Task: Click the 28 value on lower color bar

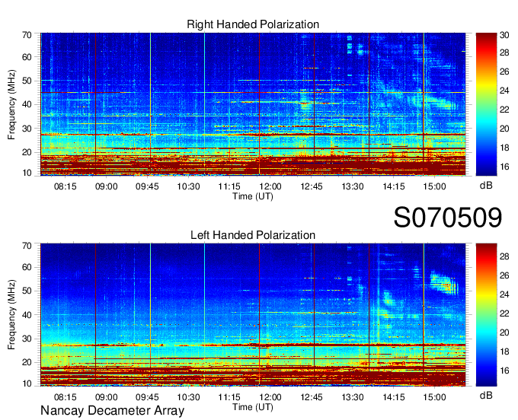Action: (504, 256)
